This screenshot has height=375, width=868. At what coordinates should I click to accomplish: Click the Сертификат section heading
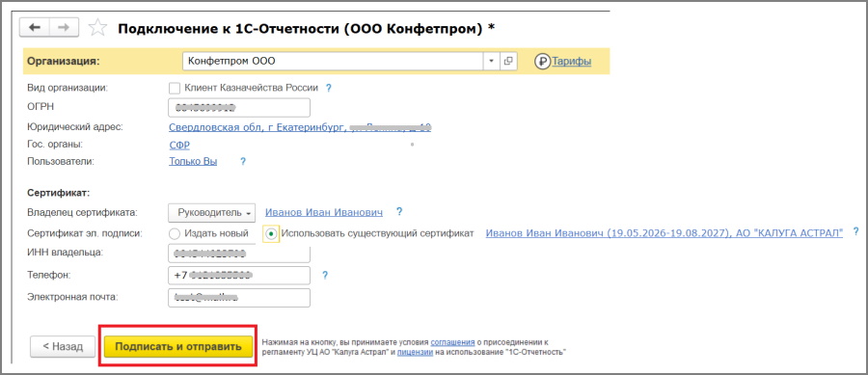(58, 193)
